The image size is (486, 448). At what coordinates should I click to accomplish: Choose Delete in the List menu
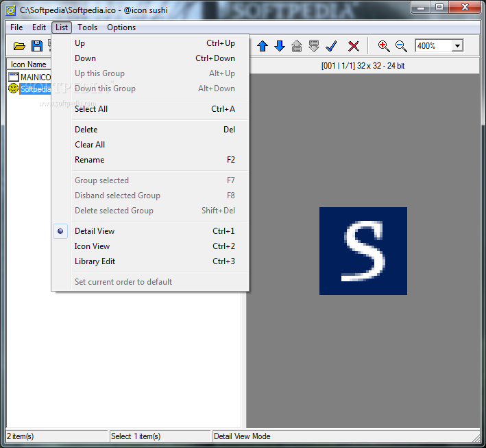pos(150,130)
